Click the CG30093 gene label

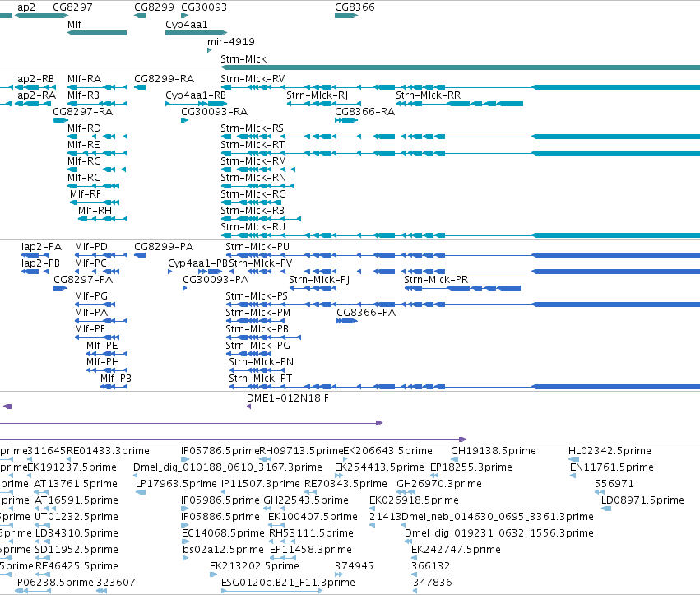click(204, 7)
